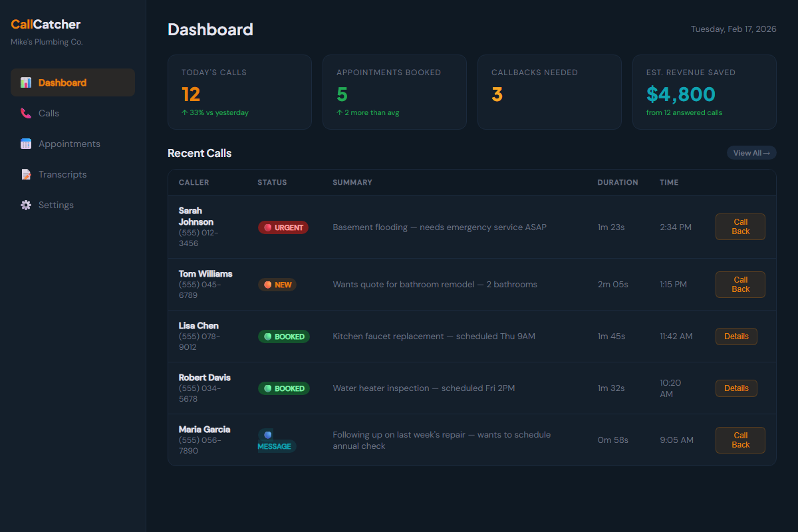View Details of Robert Davis's water heater inspection
Viewport: 798px width, 532px height.
pyautogui.click(x=736, y=388)
